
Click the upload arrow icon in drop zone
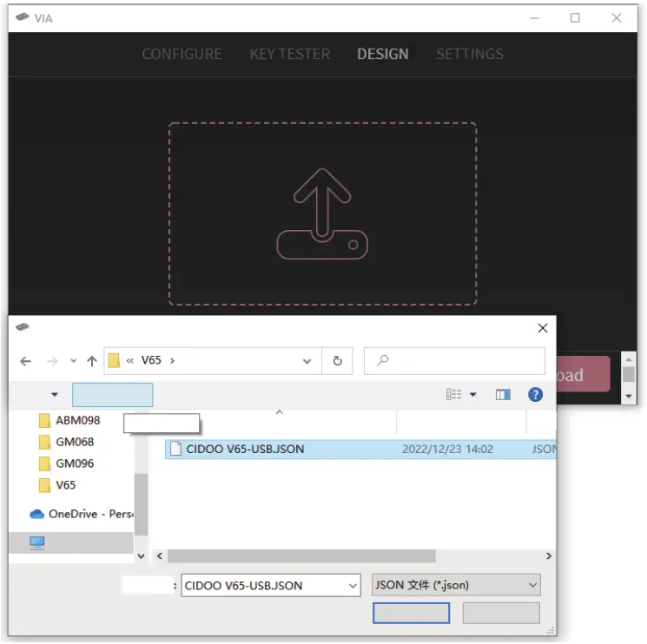click(322, 214)
